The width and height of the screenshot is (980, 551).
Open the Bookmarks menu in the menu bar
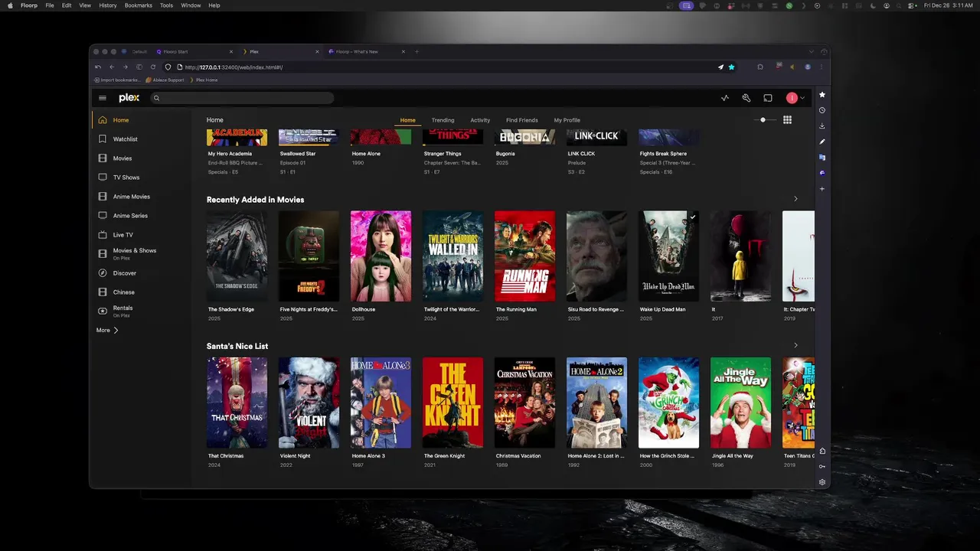pos(139,5)
